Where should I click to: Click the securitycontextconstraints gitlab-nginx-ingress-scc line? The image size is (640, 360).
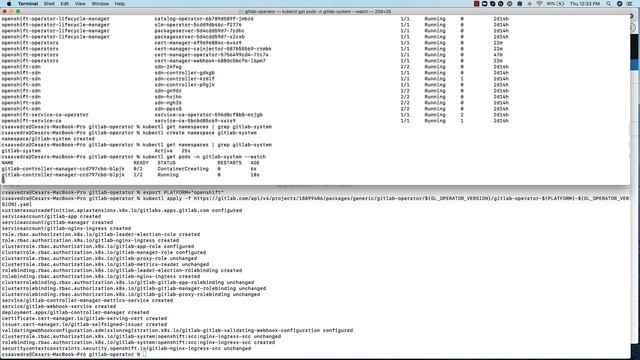[x=126, y=349]
